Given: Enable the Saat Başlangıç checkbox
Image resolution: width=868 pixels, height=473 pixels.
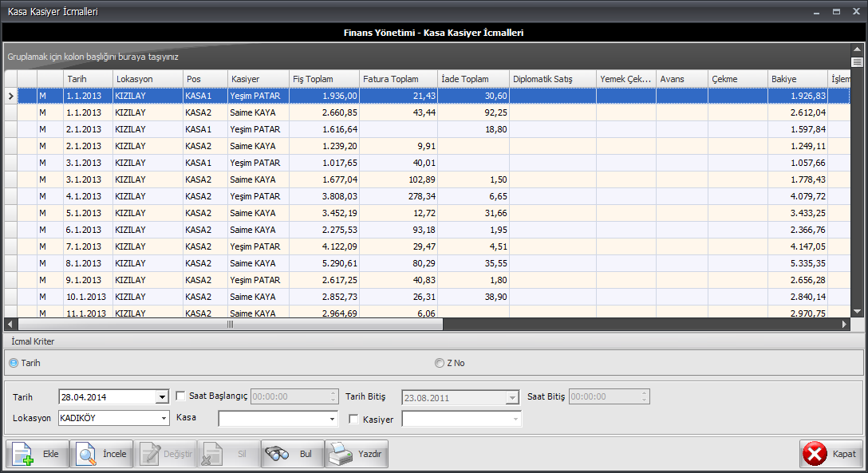Looking at the screenshot, I should pyautogui.click(x=180, y=396).
